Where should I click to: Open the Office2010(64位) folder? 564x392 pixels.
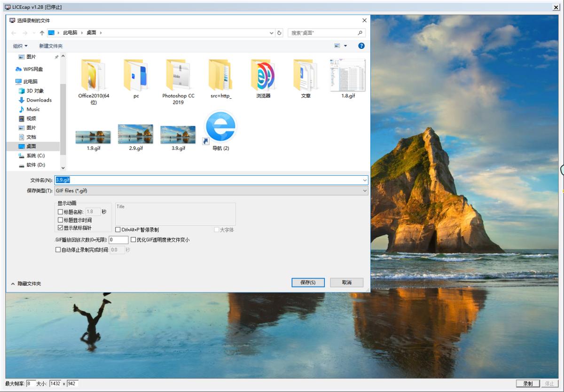[x=94, y=82]
